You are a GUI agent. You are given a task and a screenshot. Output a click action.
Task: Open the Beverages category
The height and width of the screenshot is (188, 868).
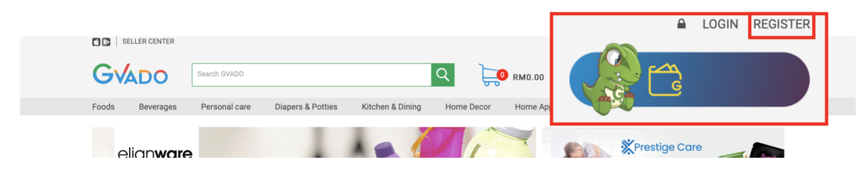[x=158, y=107]
